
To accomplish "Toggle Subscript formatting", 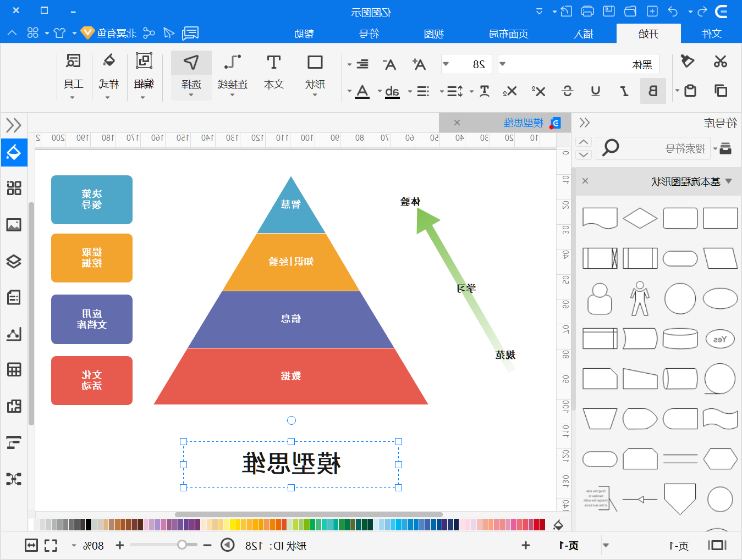I will pos(510,91).
